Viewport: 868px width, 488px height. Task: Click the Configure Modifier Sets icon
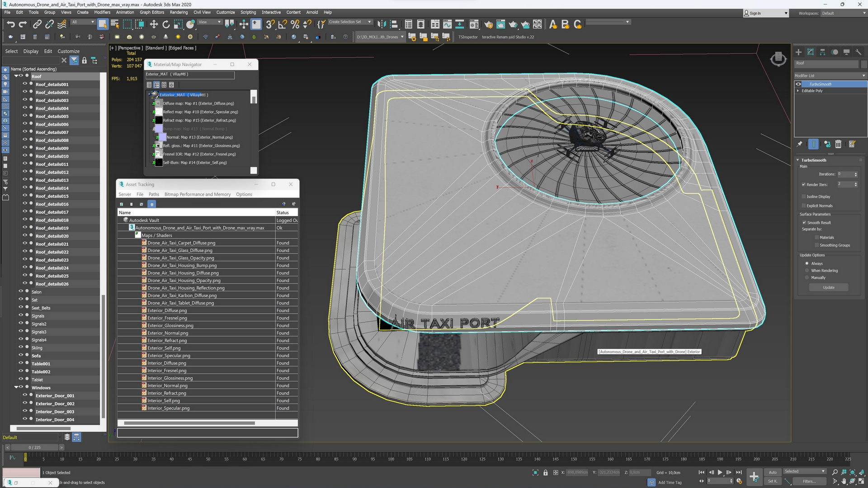coord(852,144)
